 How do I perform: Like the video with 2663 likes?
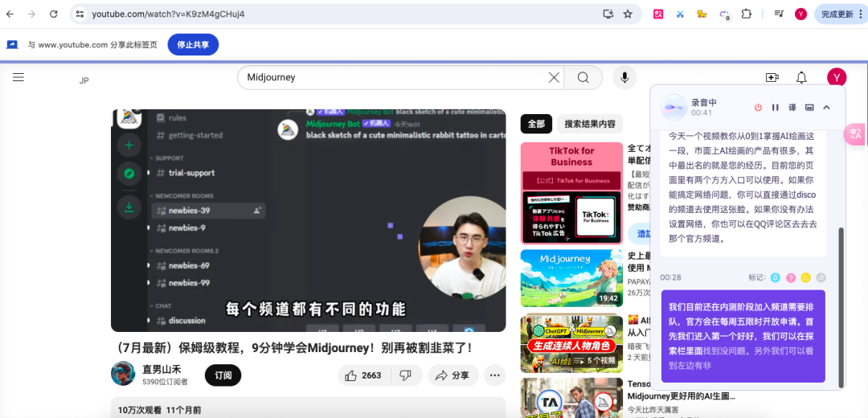click(364, 375)
